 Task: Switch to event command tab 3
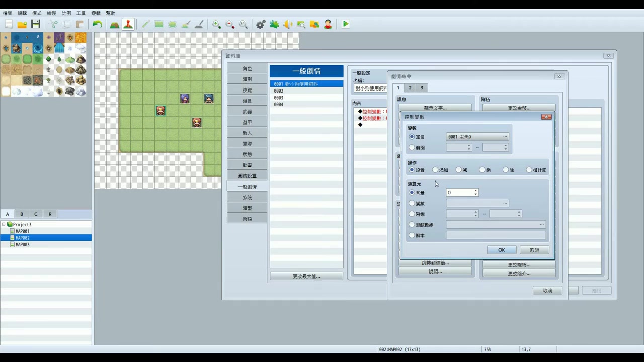[422, 88]
